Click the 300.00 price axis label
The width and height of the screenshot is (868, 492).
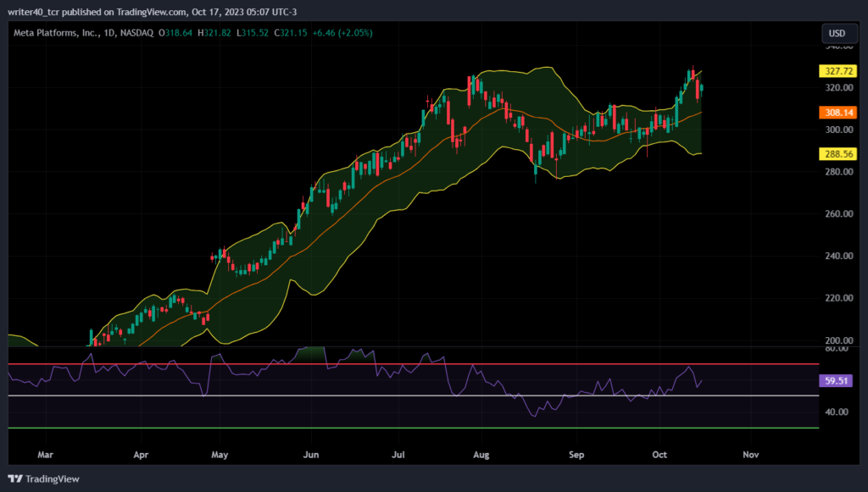point(839,130)
